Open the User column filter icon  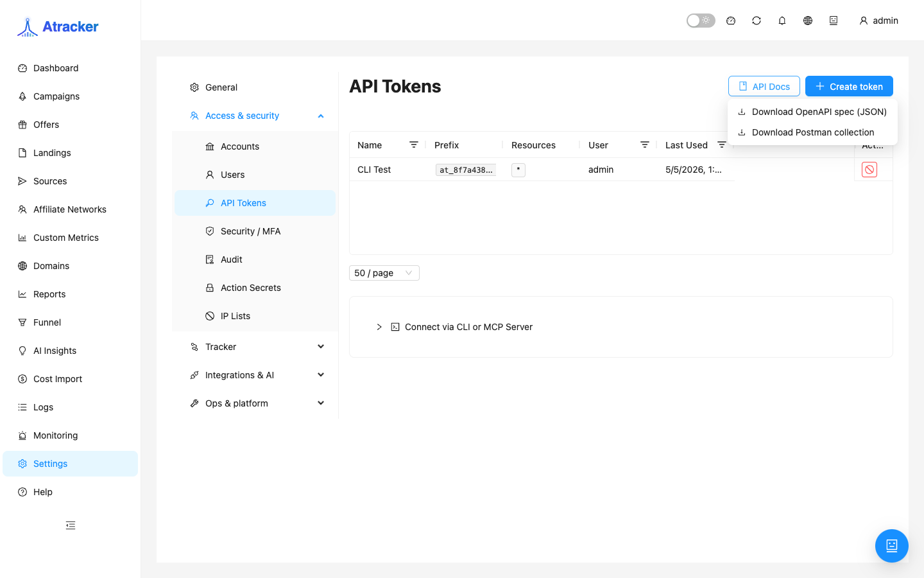(x=645, y=145)
